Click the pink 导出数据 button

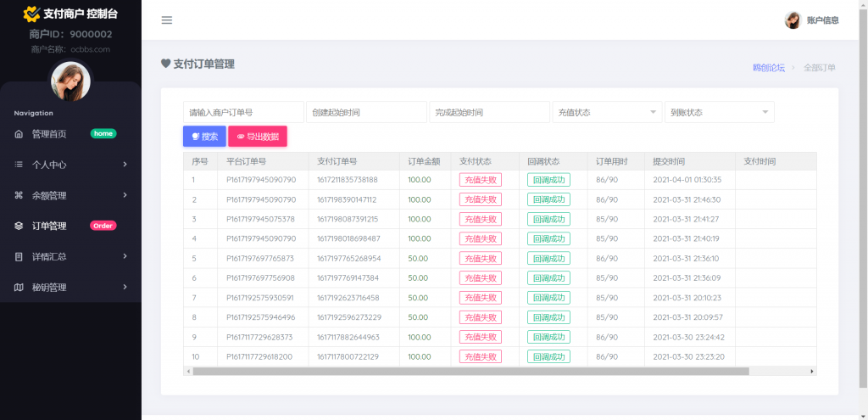pyautogui.click(x=258, y=137)
